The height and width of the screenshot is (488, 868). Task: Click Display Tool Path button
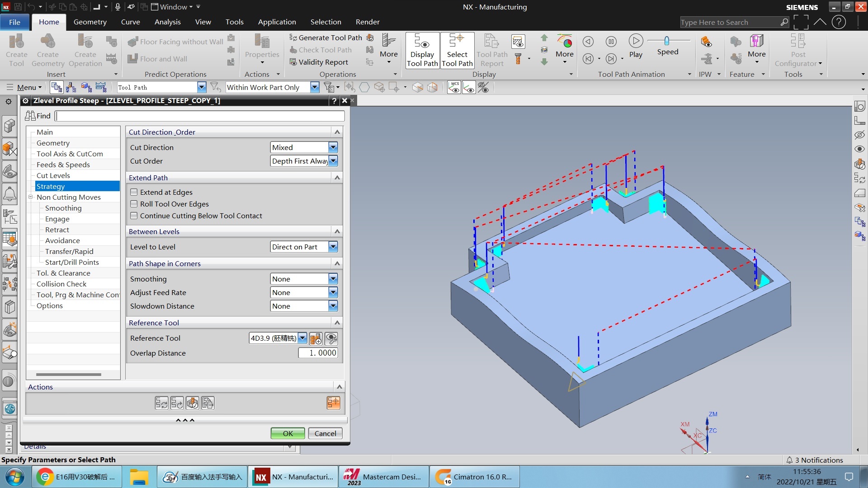(x=422, y=50)
